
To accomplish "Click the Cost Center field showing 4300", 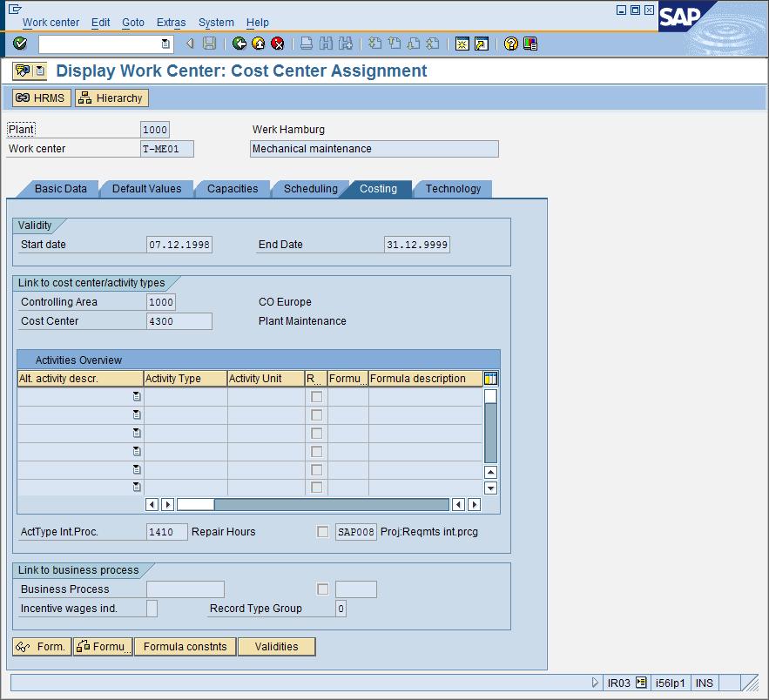I will [179, 321].
